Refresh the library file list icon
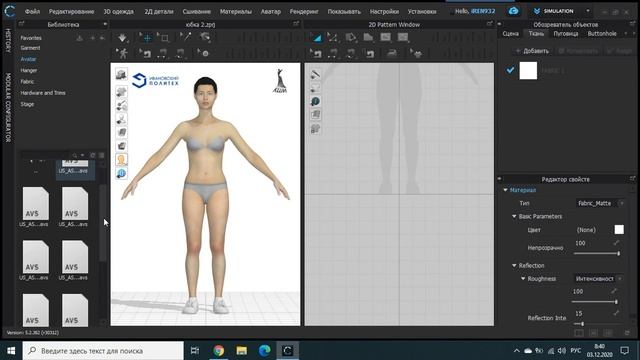Viewport: 640px width, 360px height. (x=93, y=155)
